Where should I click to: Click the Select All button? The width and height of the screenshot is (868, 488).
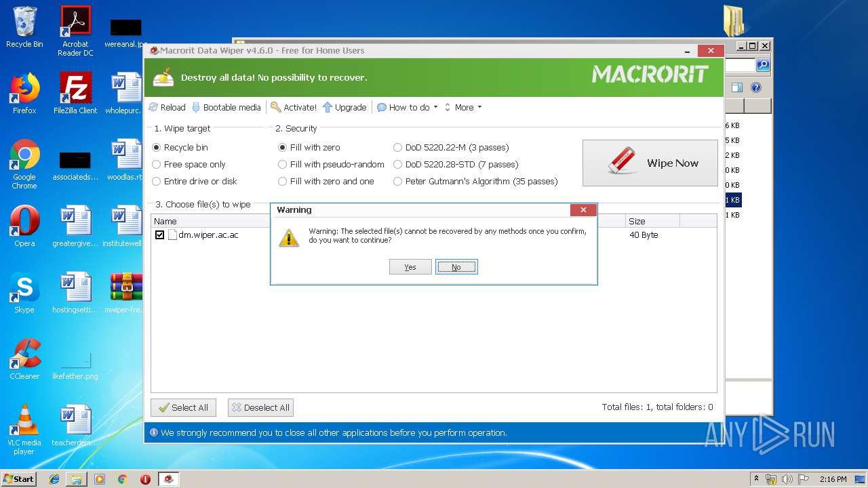coord(183,407)
